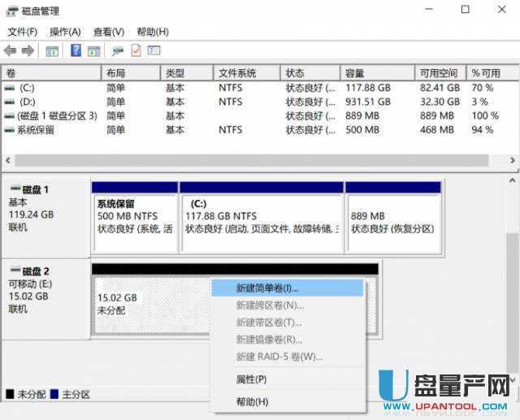
Task: Click the 889 MB recovery partition block
Action: (x=392, y=215)
